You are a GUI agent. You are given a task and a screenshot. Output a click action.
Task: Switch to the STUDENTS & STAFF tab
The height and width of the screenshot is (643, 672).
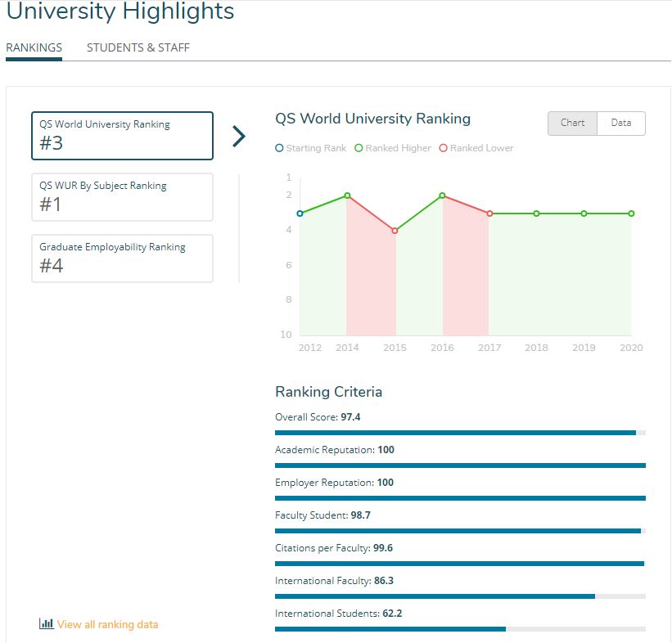click(138, 47)
